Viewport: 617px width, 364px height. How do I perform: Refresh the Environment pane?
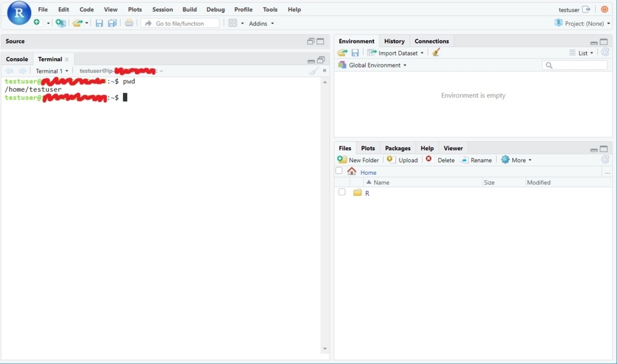(605, 52)
